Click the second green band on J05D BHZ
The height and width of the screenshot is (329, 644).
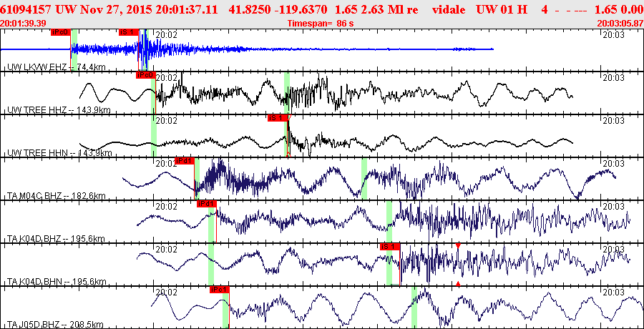(x=414, y=308)
